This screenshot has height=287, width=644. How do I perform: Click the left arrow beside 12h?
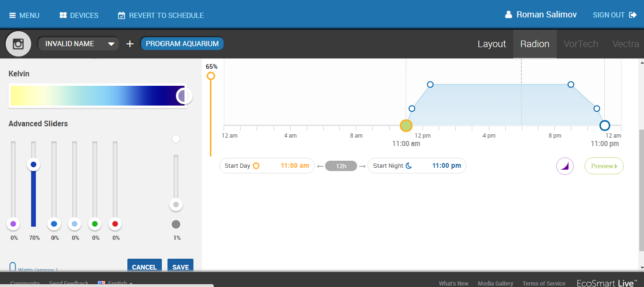pos(320,166)
